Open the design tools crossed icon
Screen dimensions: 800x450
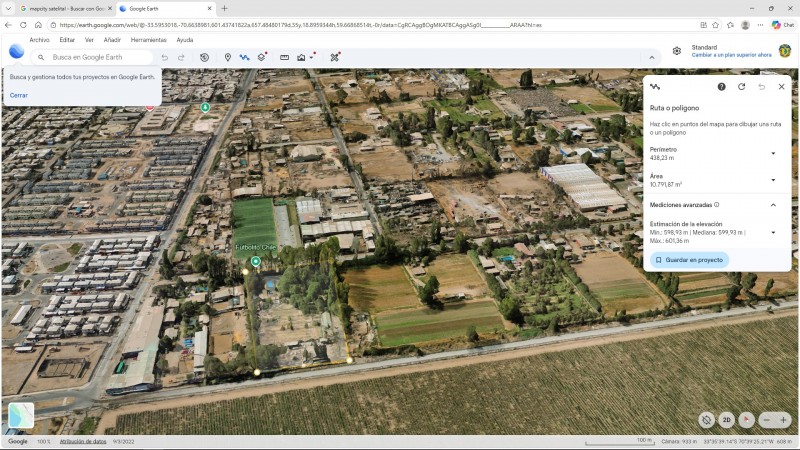pos(335,57)
